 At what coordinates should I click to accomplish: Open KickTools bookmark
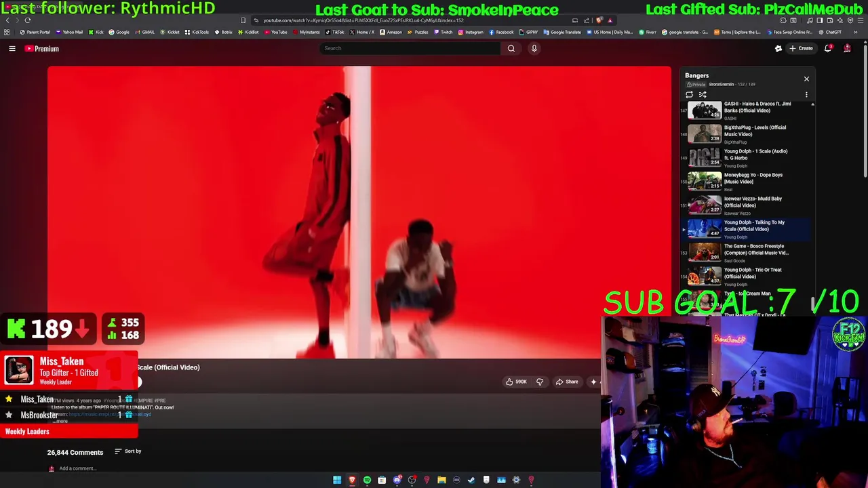pos(197,32)
